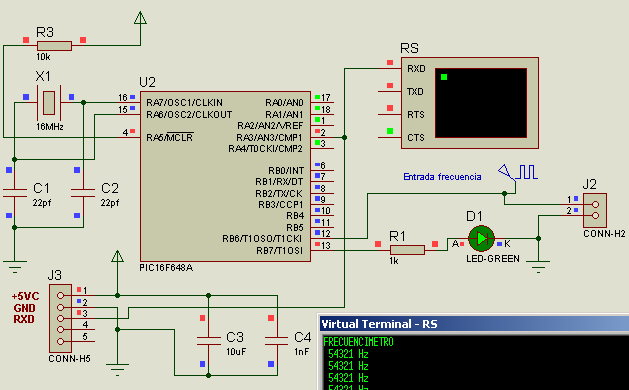Click the ground symbol below D1

pyautogui.click(x=538, y=267)
